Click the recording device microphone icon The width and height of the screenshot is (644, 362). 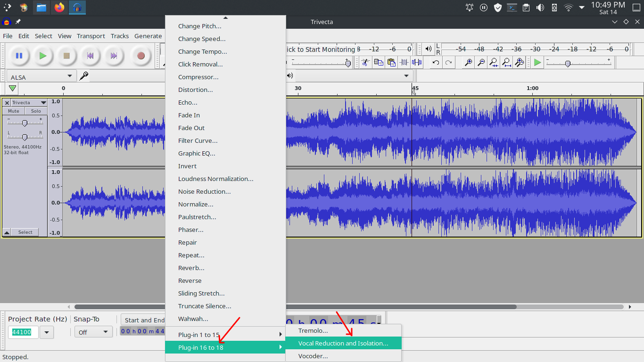point(84,76)
